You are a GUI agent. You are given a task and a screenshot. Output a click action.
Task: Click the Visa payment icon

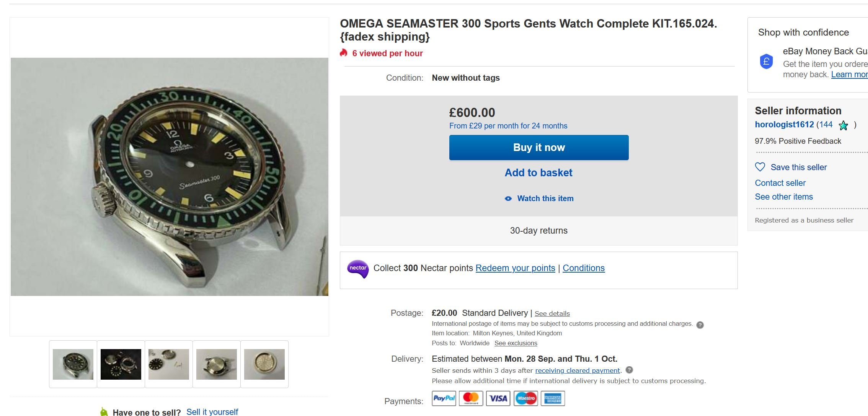(x=498, y=398)
